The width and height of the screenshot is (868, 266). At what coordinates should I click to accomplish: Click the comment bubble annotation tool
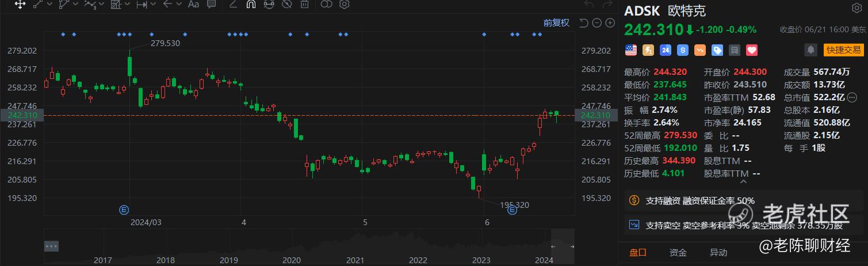coord(211,5)
